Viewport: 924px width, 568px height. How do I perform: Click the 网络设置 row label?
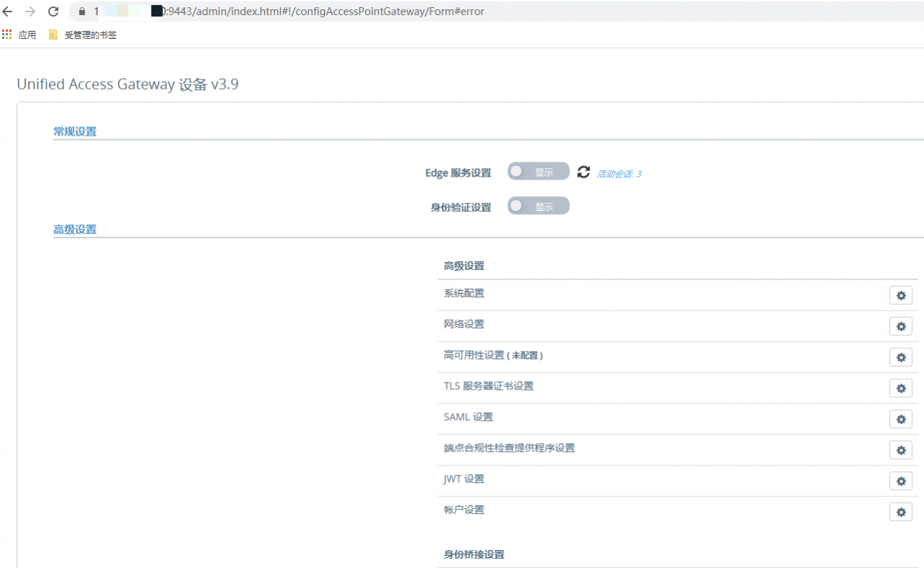coord(464,324)
